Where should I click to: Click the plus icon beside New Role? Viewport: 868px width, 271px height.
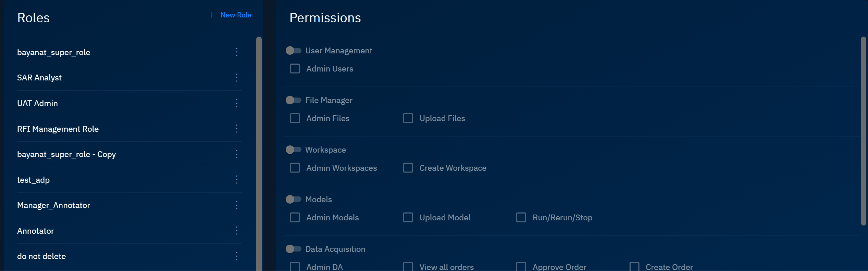click(211, 15)
